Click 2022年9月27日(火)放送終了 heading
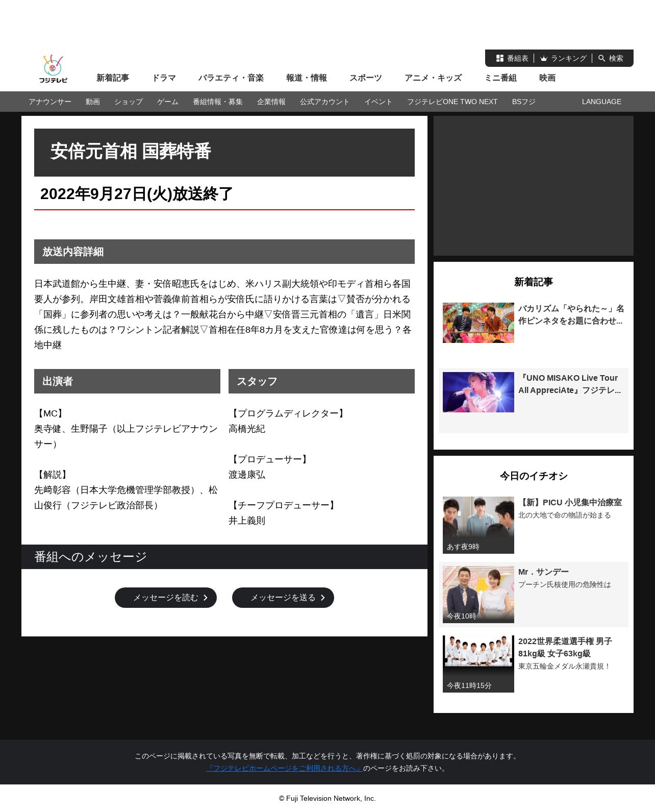The height and width of the screenshot is (812, 655). pyautogui.click(x=136, y=194)
